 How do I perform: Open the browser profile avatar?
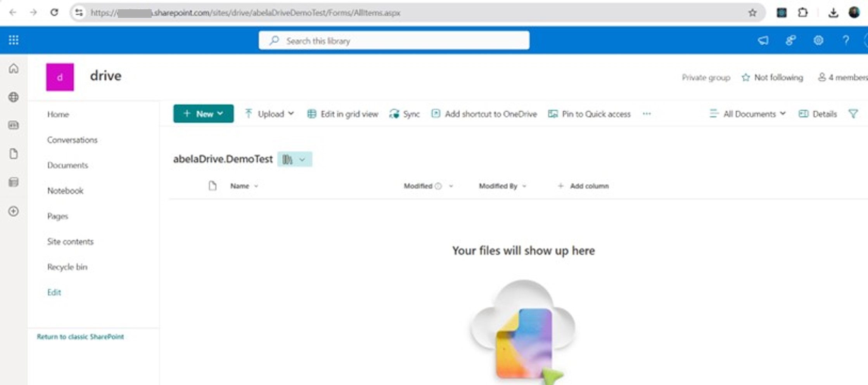coord(854,12)
